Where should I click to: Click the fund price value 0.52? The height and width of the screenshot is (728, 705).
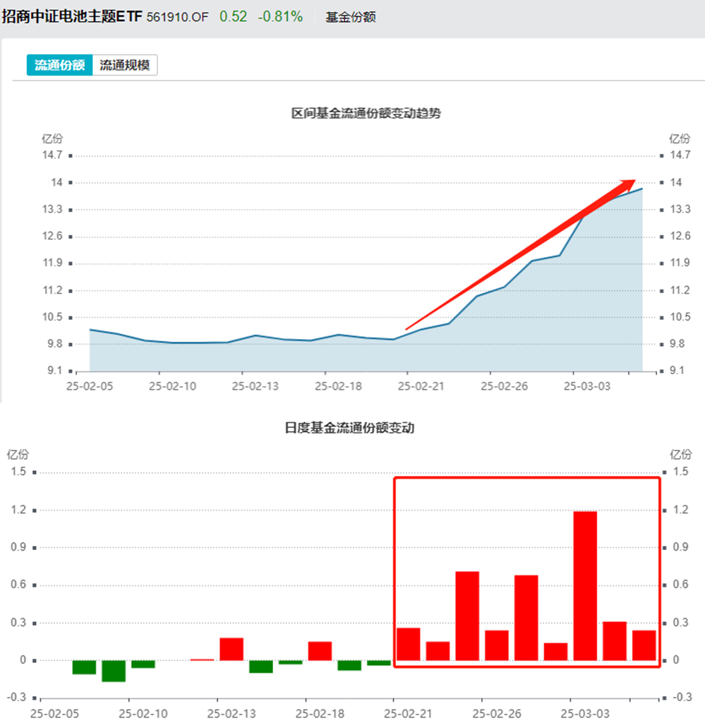coord(229,16)
